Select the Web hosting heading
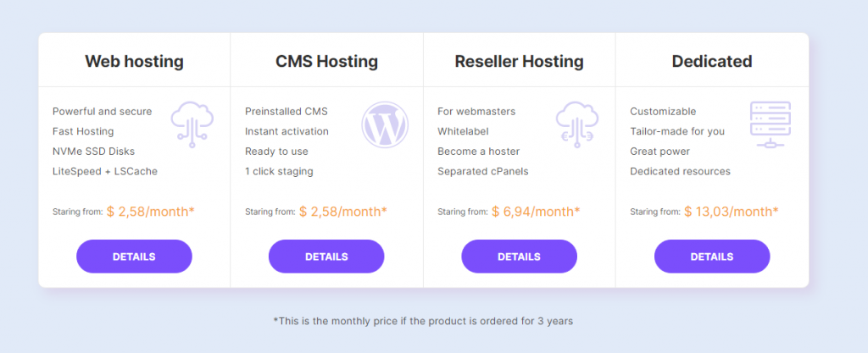The height and width of the screenshot is (353, 868). 134,61
